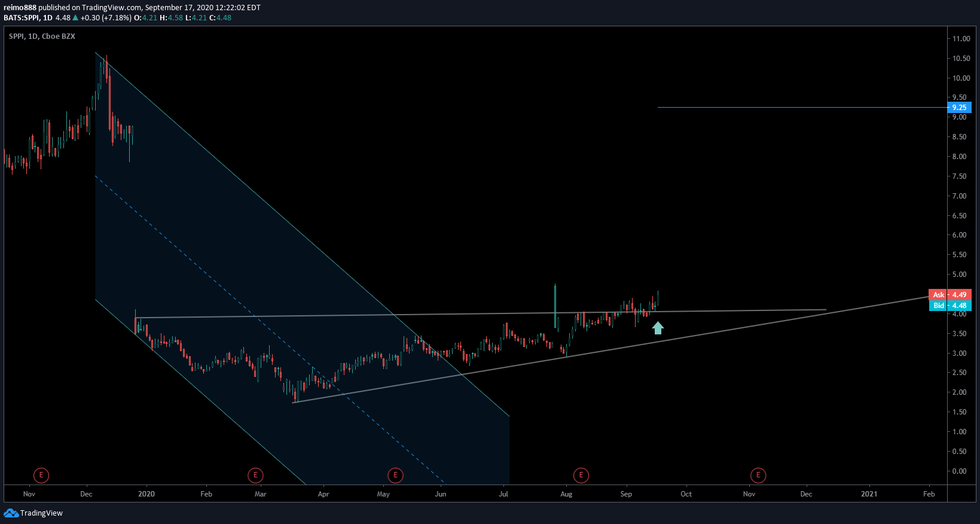Click the 0.00 price axis label
The height and width of the screenshot is (524, 980).
[x=960, y=471]
